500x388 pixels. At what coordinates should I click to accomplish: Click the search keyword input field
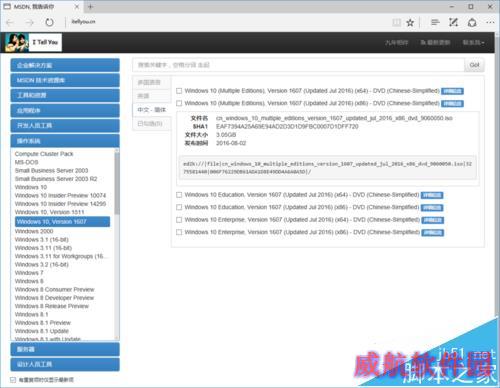298,65
